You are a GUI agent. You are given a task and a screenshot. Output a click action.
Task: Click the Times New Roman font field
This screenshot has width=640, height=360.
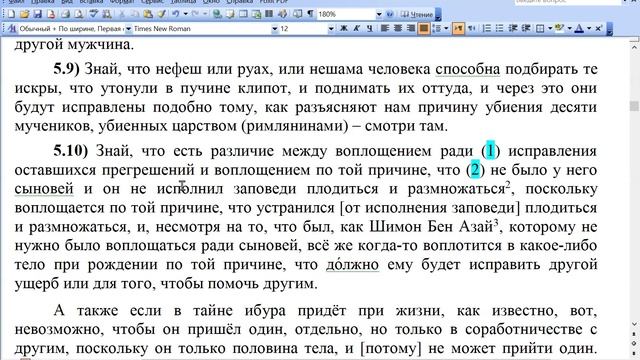pos(202,29)
